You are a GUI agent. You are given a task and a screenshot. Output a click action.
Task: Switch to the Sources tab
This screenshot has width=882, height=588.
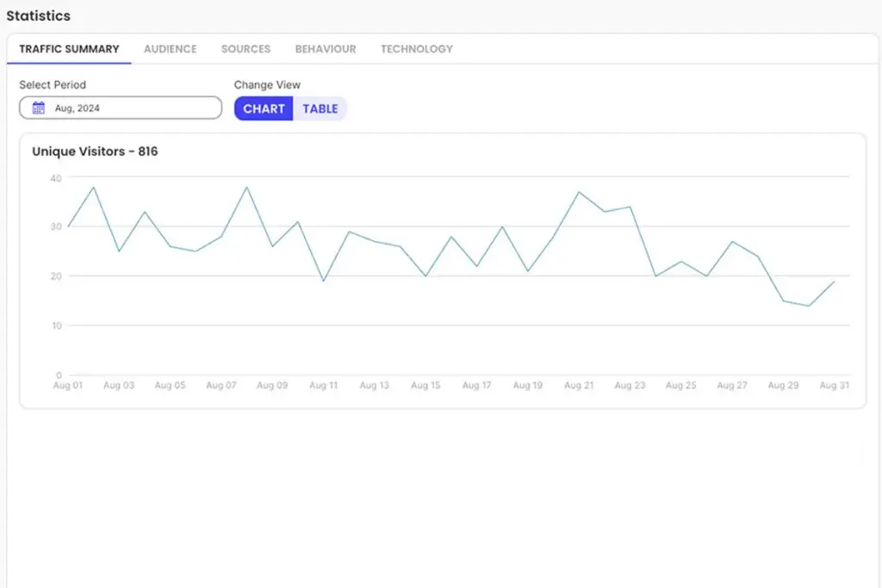(245, 49)
